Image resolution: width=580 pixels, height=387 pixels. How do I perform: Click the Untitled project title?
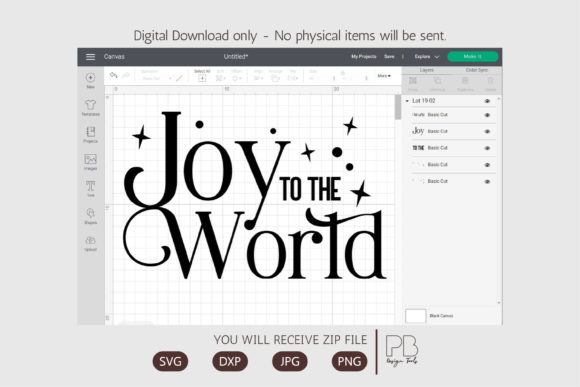(236, 57)
